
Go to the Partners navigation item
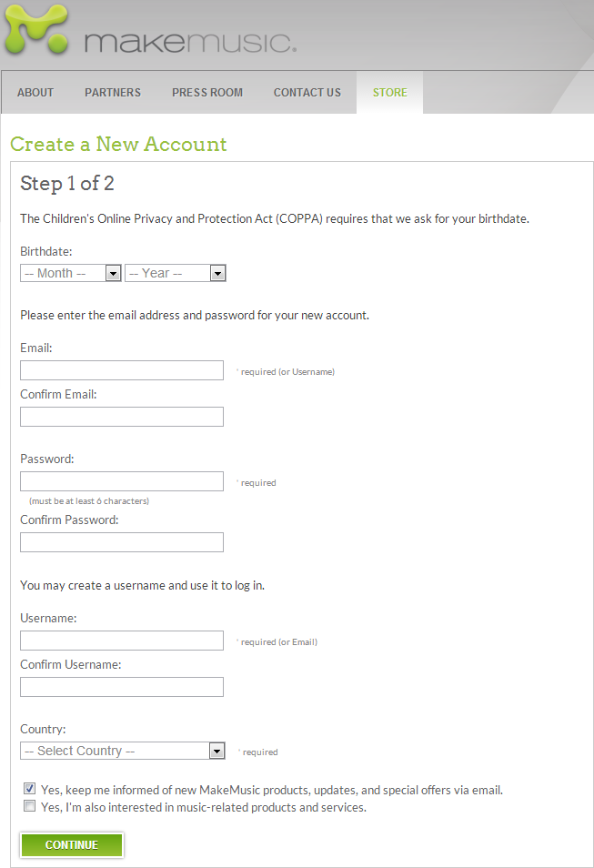point(113,93)
